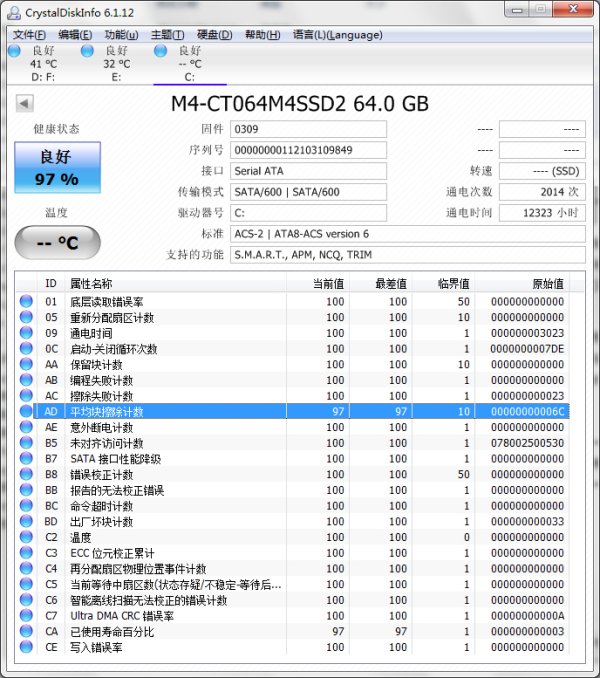
Task: Select the D: F: disk status icon
Action: pyautogui.click(x=13, y=50)
